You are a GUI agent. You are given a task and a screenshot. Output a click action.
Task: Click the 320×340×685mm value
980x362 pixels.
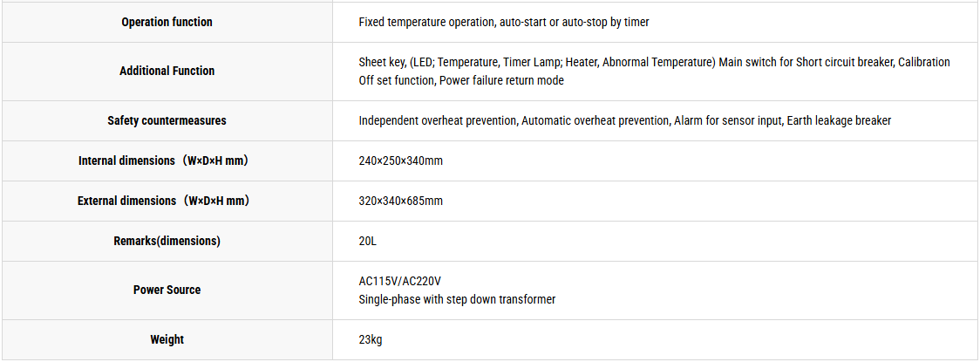pos(400,201)
